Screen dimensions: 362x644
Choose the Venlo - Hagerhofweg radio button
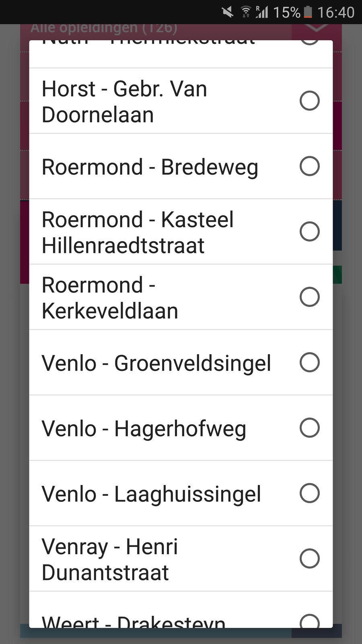pyautogui.click(x=309, y=428)
